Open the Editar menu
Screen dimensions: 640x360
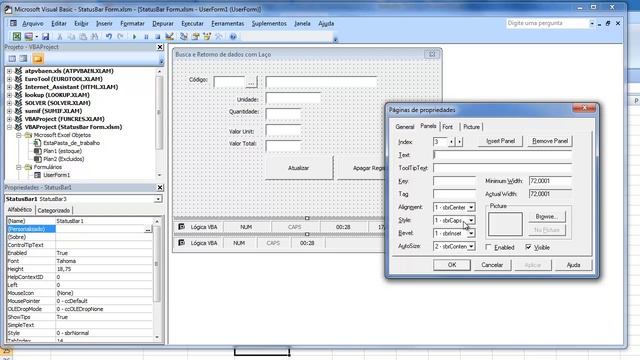pyautogui.click(x=59, y=24)
